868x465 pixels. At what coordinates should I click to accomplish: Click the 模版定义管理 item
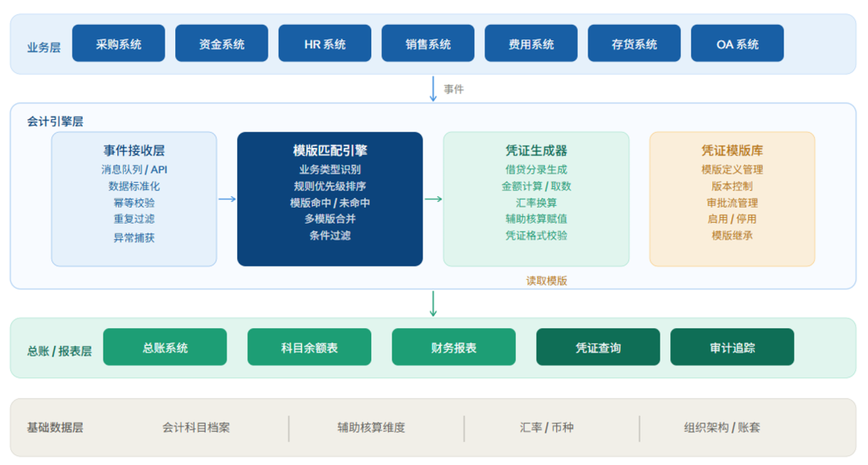pyautogui.click(x=732, y=170)
